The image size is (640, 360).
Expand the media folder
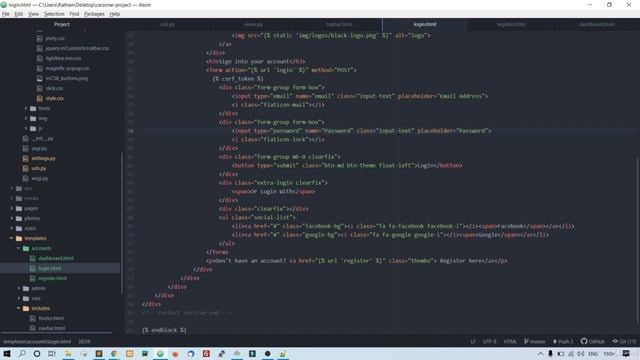coord(31,198)
